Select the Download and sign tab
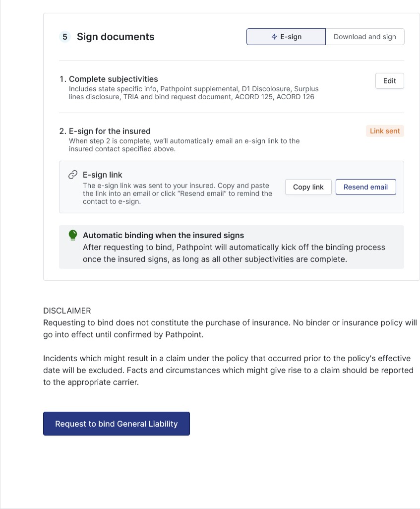Viewport: 420px width, 509px height. pyautogui.click(x=364, y=37)
